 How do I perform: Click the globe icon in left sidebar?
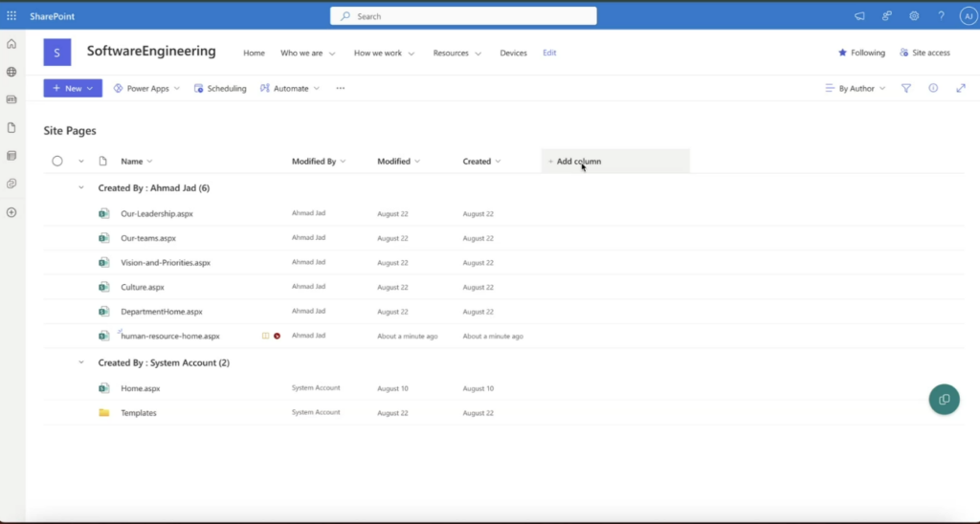coord(11,72)
